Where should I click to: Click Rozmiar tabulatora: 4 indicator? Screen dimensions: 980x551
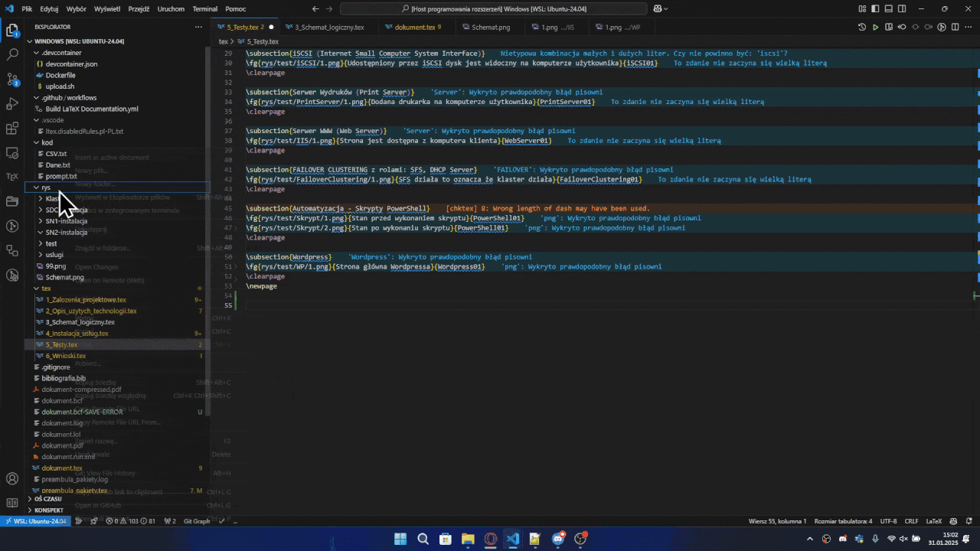point(843,521)
